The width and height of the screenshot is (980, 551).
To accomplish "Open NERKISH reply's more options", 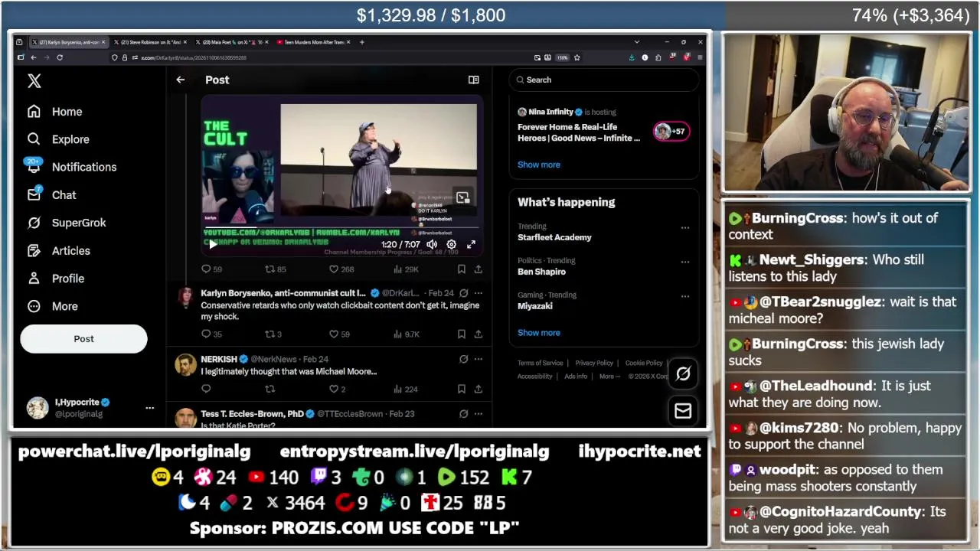I will point(478,359).
